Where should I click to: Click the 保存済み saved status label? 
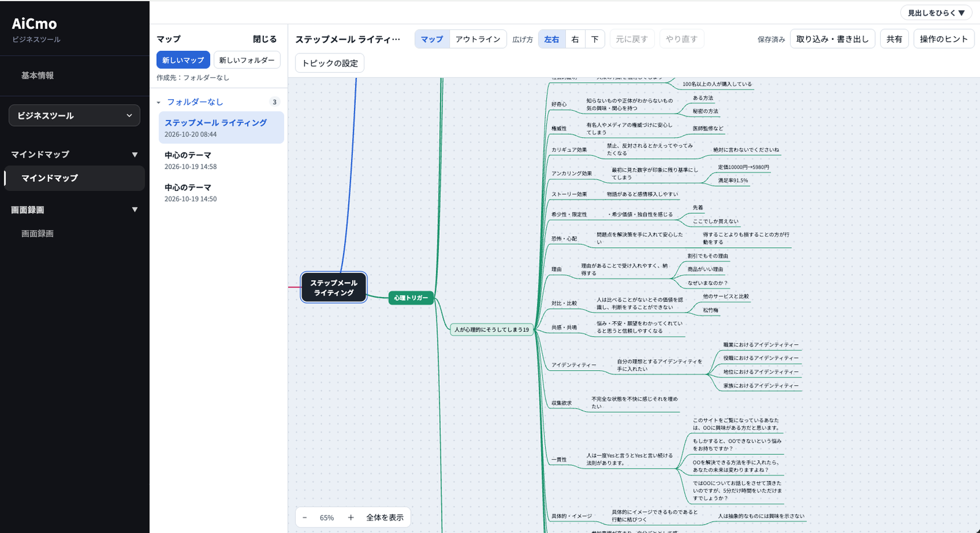tap(771, 39)
